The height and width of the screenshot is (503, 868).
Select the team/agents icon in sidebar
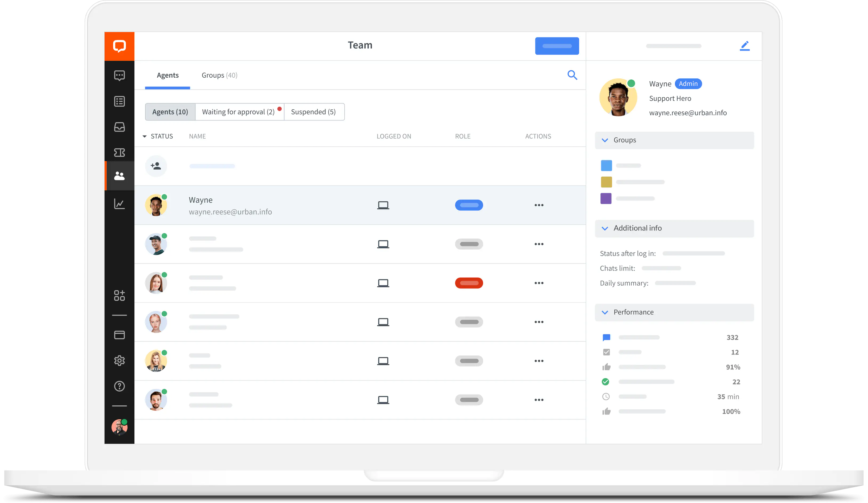(119, 175)
